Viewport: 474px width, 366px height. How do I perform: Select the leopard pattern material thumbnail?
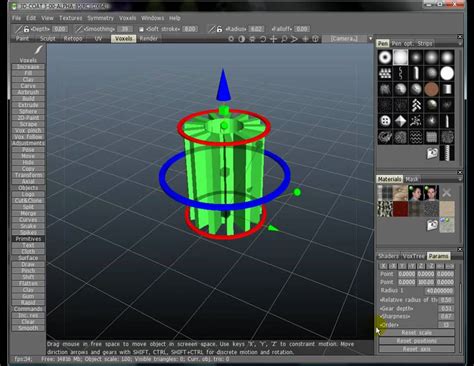coord(385,209)
